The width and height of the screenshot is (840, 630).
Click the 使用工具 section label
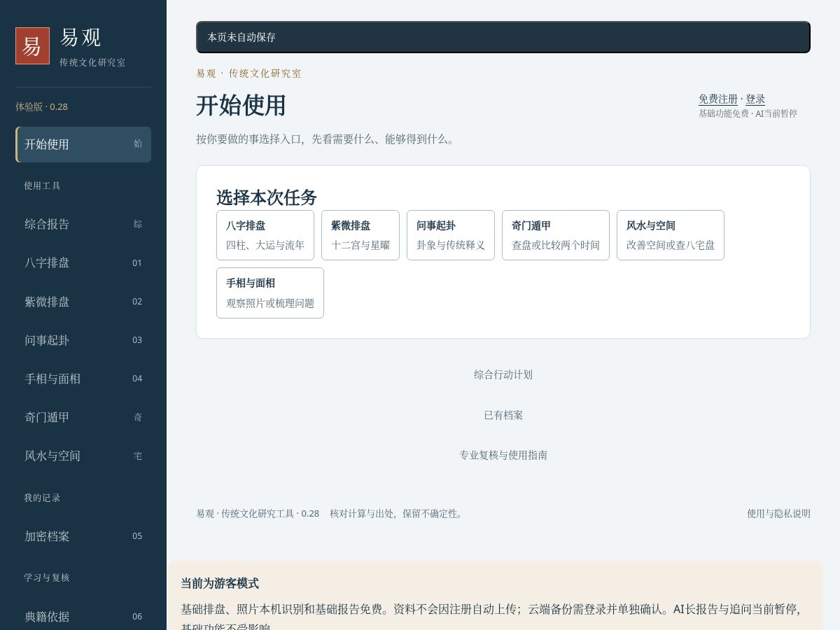tap(42, 185)
